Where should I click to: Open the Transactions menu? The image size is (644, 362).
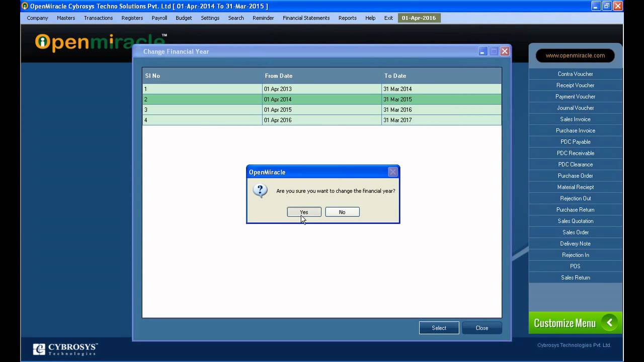pyautogui.click(x=98, y=18)
